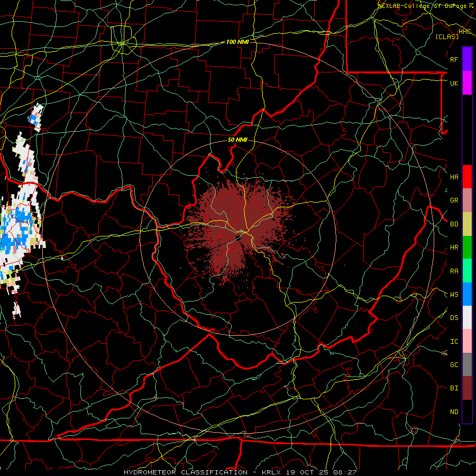Image resolution: width=476 pixels, height=476 pixels.
Task: Click the "IC" legend label text
Action: click(x=454, y=341)
